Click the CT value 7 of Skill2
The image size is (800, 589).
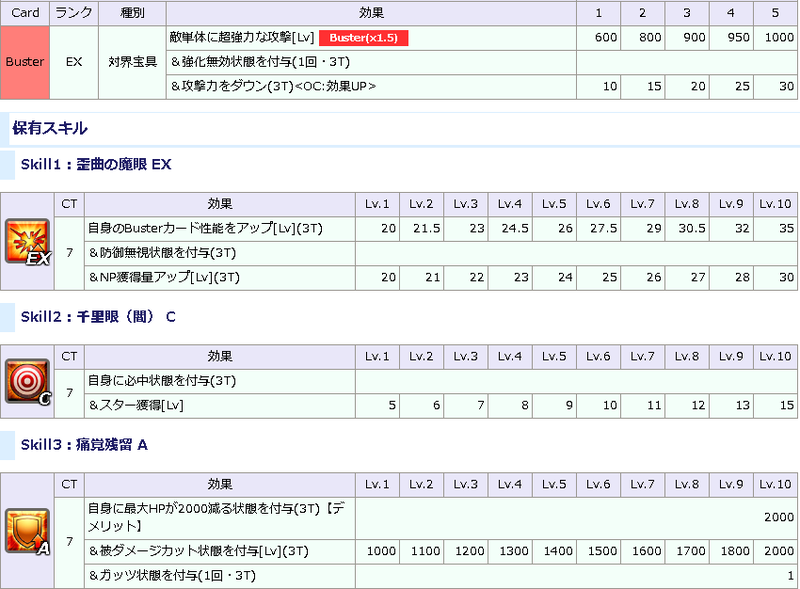(x=70, y=393)
